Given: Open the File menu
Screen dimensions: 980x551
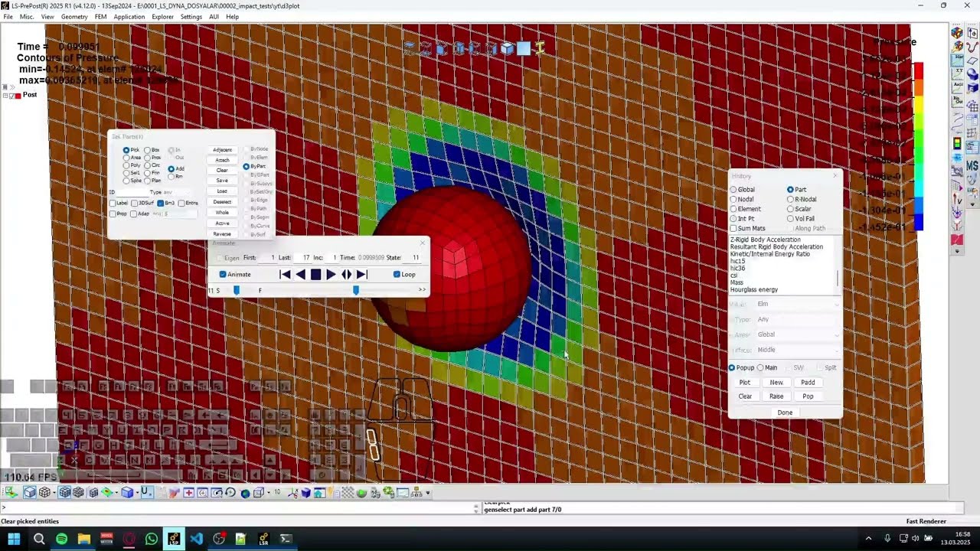Looking at the screenshot, I should (x=8, y=17).
